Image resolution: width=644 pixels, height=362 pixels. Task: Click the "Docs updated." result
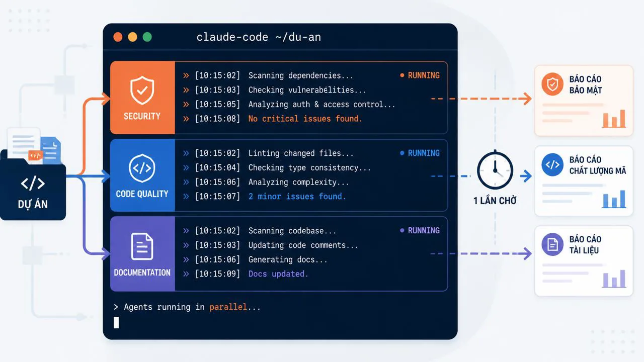[278, 274]
